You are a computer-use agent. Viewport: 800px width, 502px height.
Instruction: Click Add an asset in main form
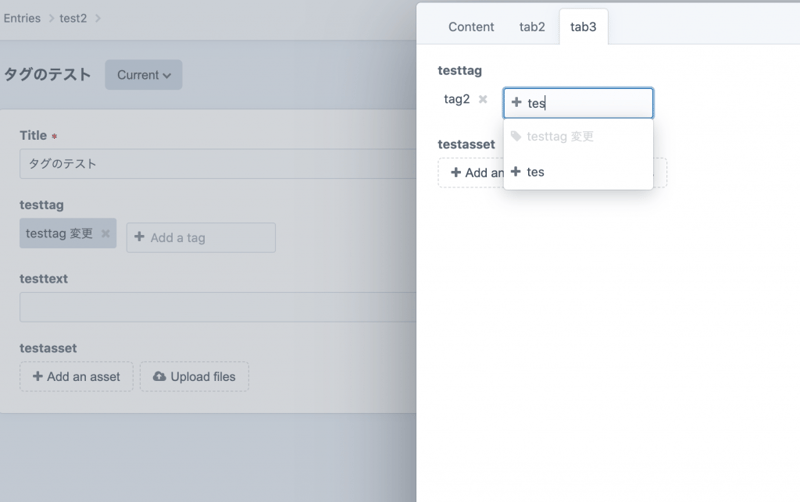tap(76, 377)
